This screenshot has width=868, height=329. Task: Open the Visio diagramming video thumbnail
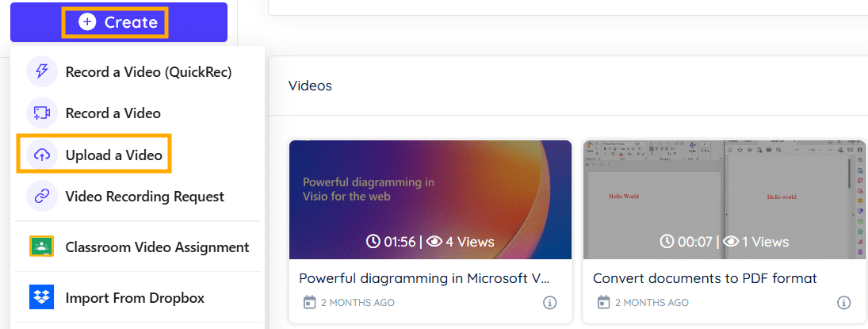pos(430,200)
